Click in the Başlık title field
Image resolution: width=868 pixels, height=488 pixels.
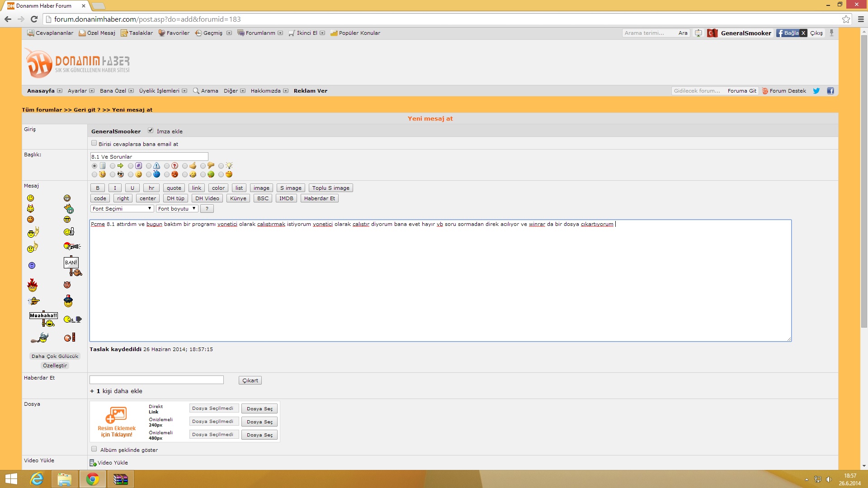click(149, 157)
